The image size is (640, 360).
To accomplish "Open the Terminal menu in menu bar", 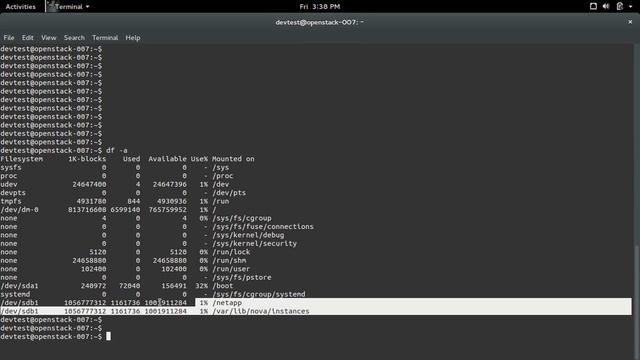I will 105,38.
